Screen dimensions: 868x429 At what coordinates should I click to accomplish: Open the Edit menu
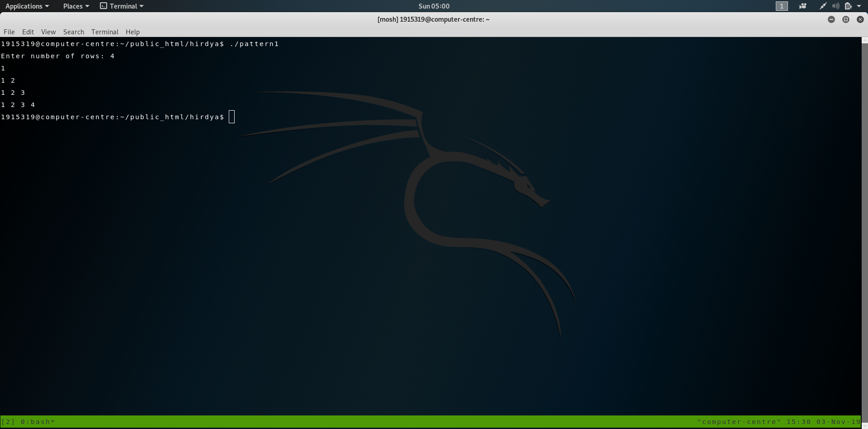click(28, 32)
